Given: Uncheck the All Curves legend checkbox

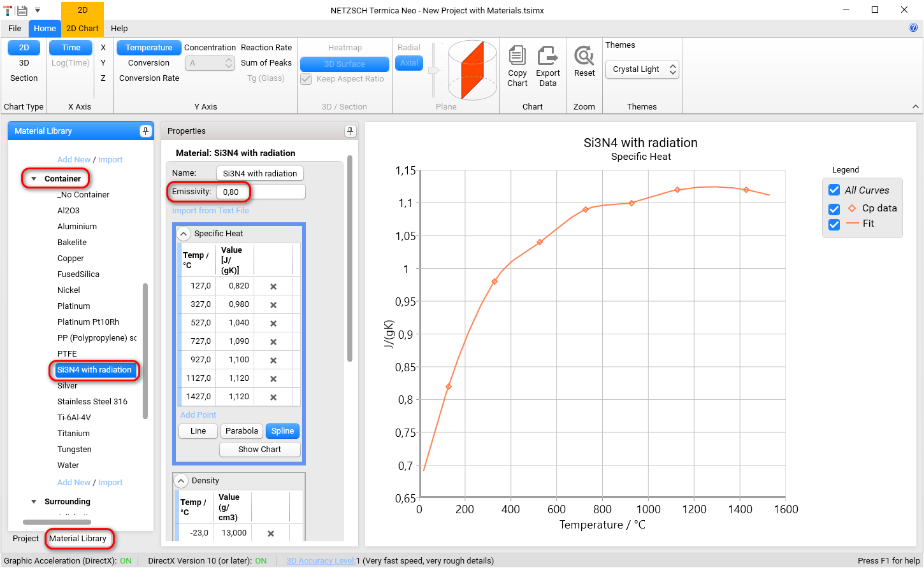Looking at the screenshot, I should pos(834,190).
